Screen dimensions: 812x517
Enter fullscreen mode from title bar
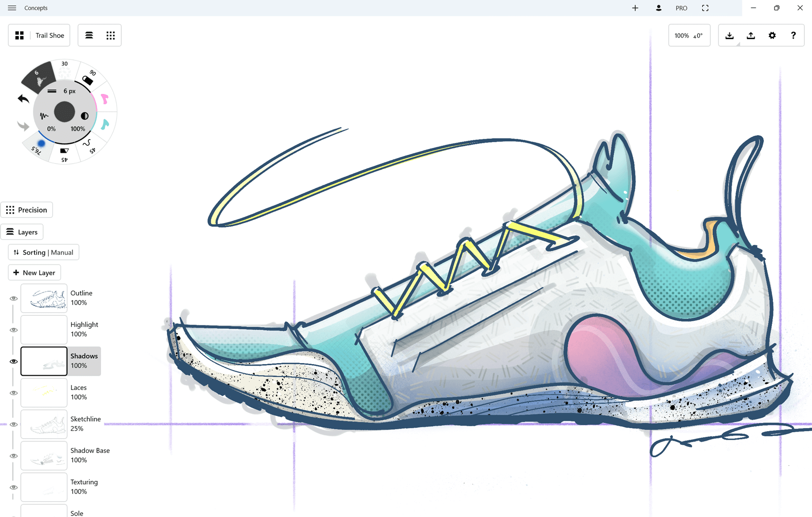tap(705, 8)
